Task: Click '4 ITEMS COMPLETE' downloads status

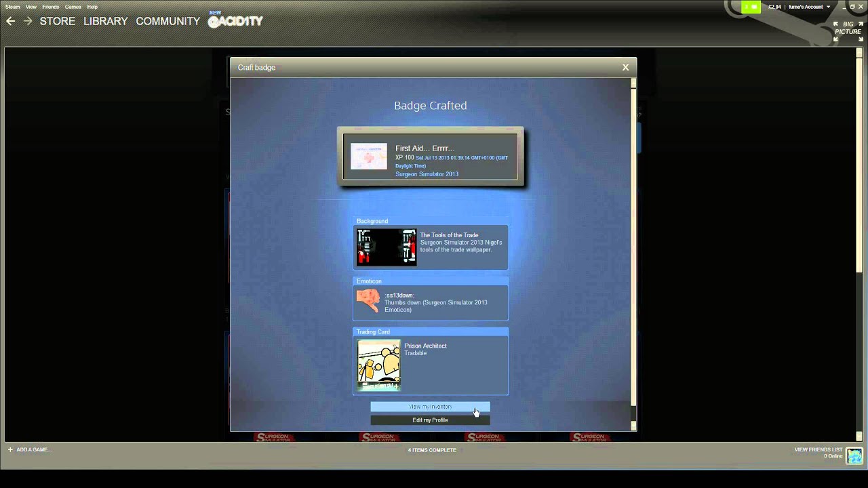Action: click(432, 450)
